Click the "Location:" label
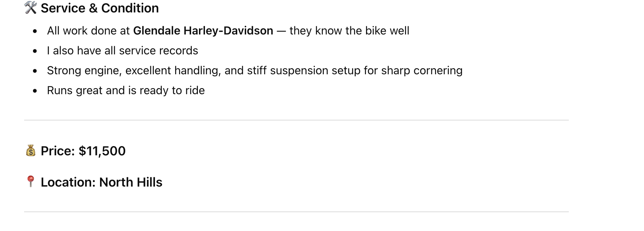The width and height of the screenshot is (644, 231). pyautogui.click(x=68, y=182)
